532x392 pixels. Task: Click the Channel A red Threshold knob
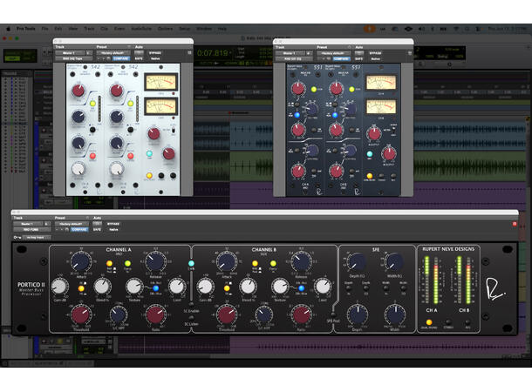81,314
